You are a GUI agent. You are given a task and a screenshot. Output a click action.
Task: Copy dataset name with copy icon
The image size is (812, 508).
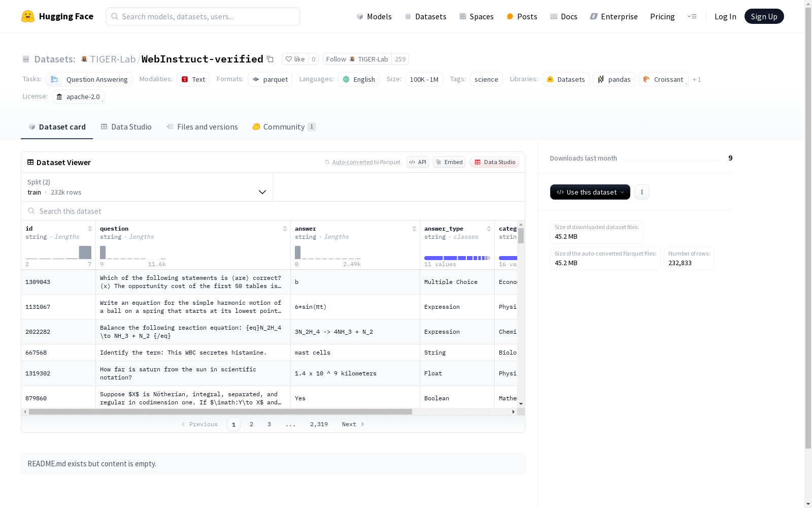pyautogui.click(x=270, y=59)
